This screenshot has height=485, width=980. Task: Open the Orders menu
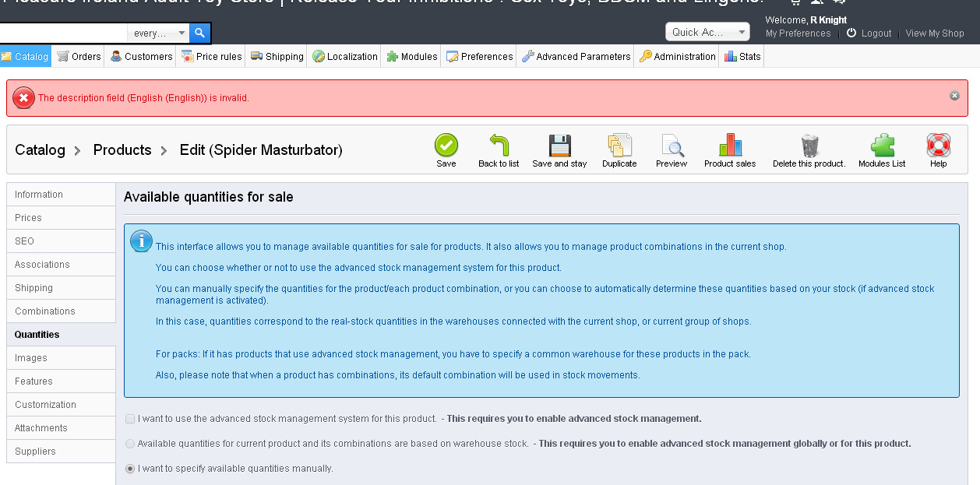79,56
